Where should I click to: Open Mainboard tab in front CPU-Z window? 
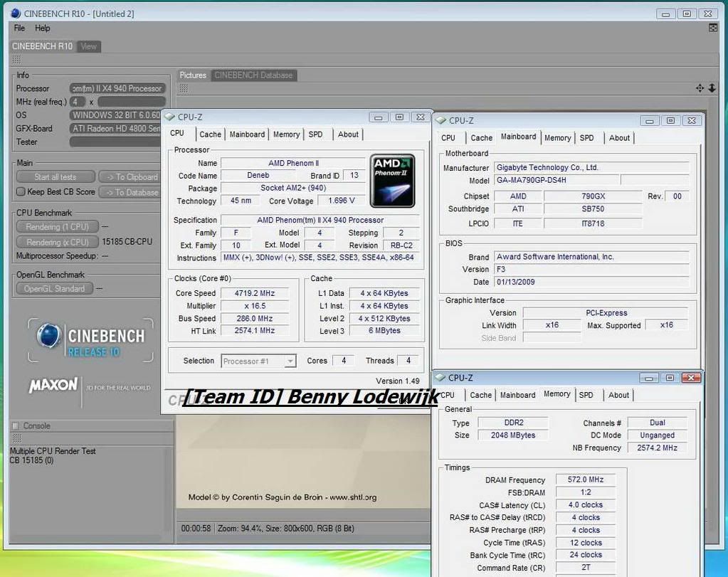[x=247, y=134]
